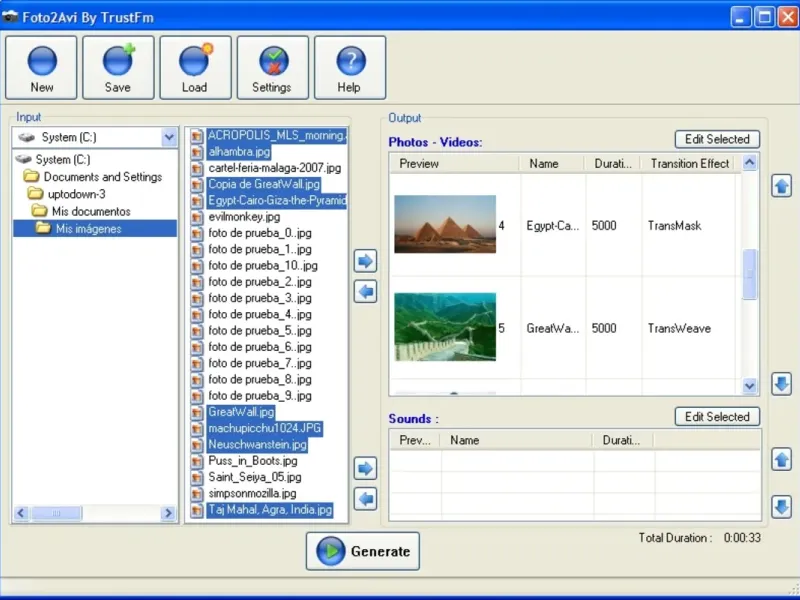Viewport: 800px width, 600px height.
Task: Select the uptodown-3 folder in tree
Action: click(x=76, y=194)
